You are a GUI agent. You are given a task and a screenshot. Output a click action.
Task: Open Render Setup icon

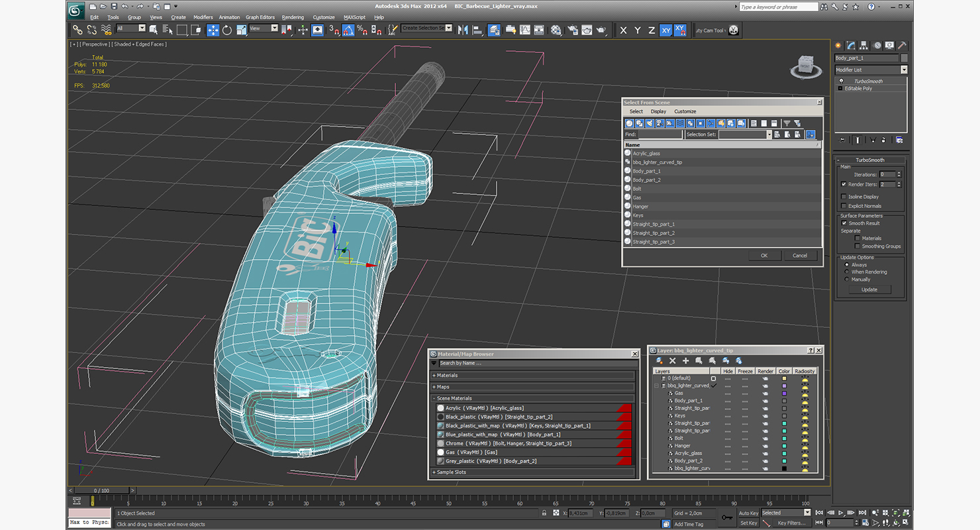click(x=572, y=30)
